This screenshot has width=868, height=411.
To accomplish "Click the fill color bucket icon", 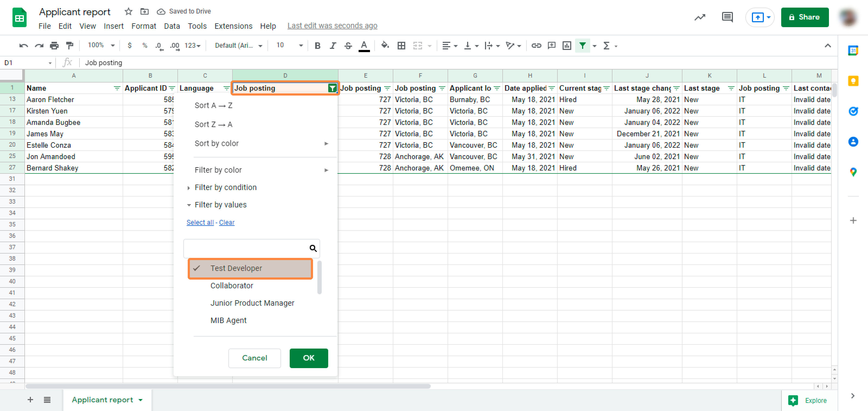I will pos(384,46).
